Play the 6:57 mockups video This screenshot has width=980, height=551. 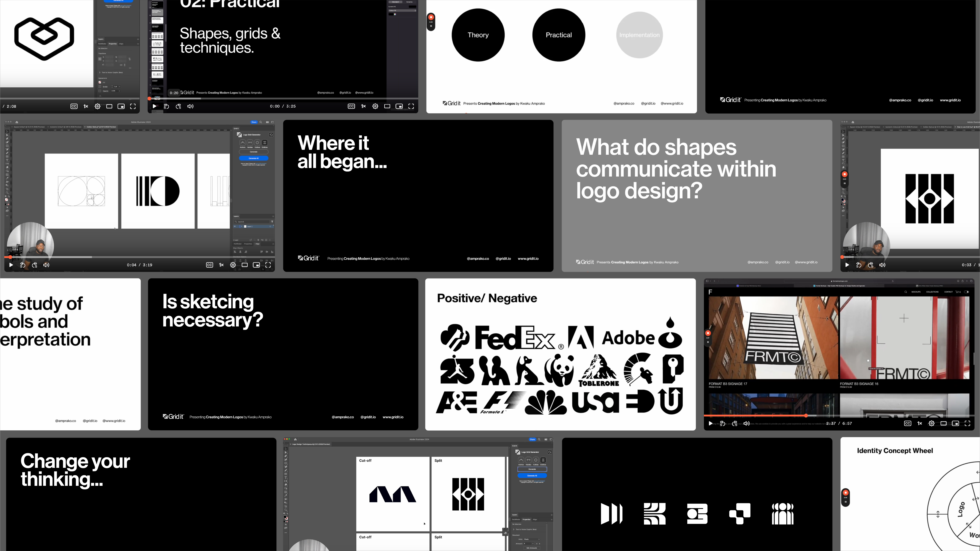pyautogui.click(x=710, y=423)
